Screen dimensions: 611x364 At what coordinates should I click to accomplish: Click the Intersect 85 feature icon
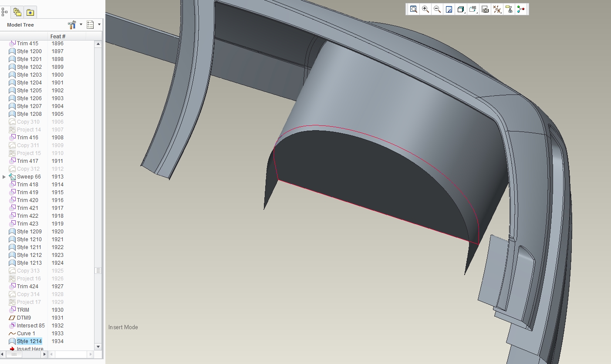point(12,326)
